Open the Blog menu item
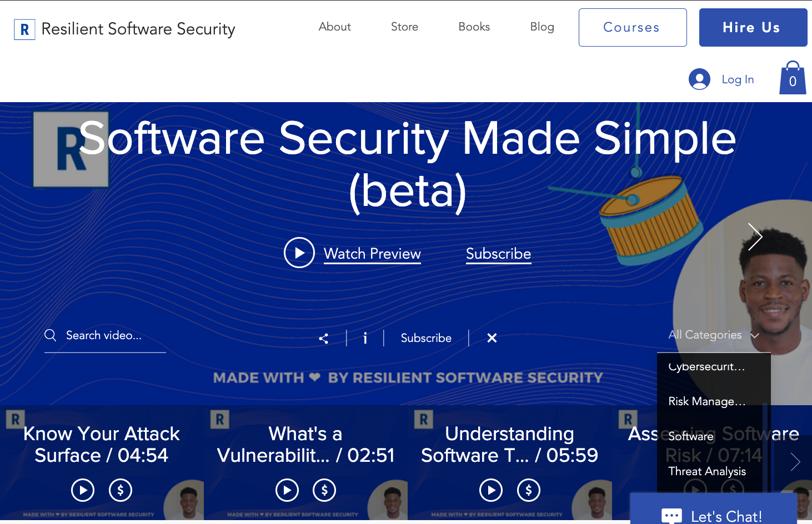Screen dimensions: 812x524 tap(542, 27)
